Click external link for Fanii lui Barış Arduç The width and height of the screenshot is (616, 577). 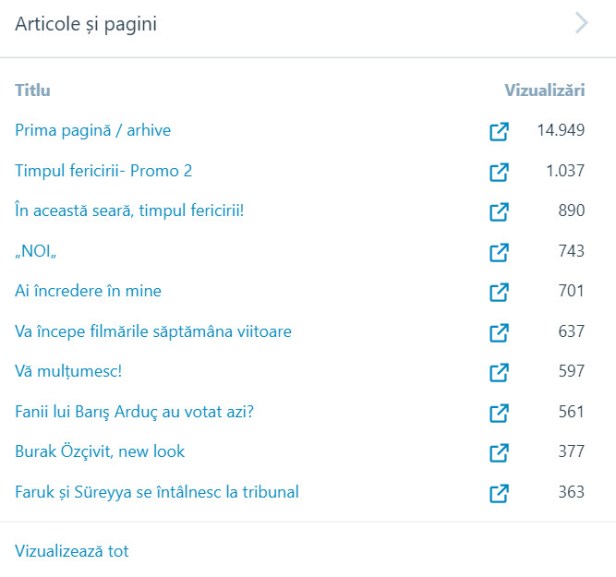(498, 412)
